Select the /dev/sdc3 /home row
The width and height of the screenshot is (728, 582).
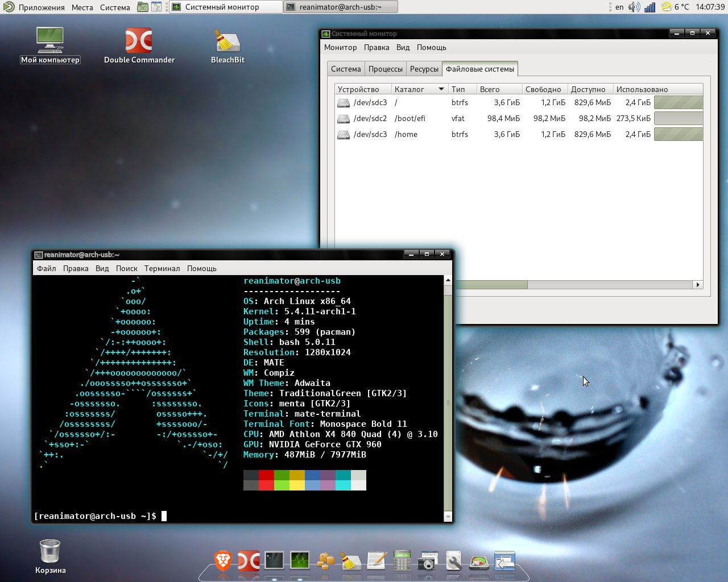pos(519,134)
